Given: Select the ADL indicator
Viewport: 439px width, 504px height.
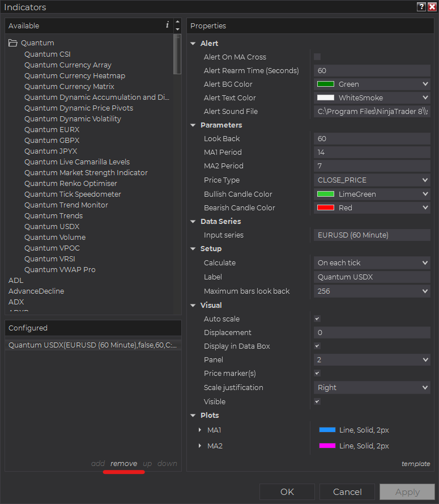Looking at the screenshot, I should 16,280.
